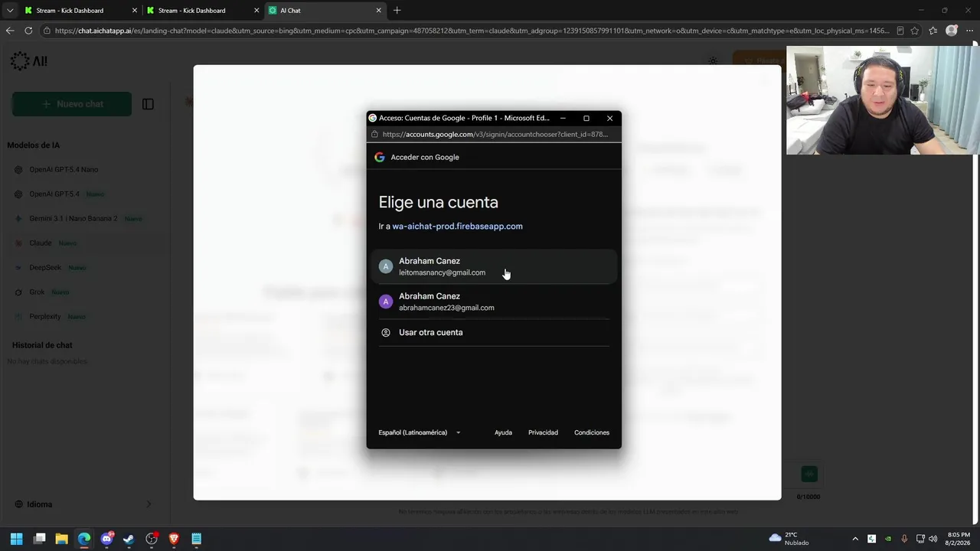Open Task View from the taskbar

tap(40, 539)
